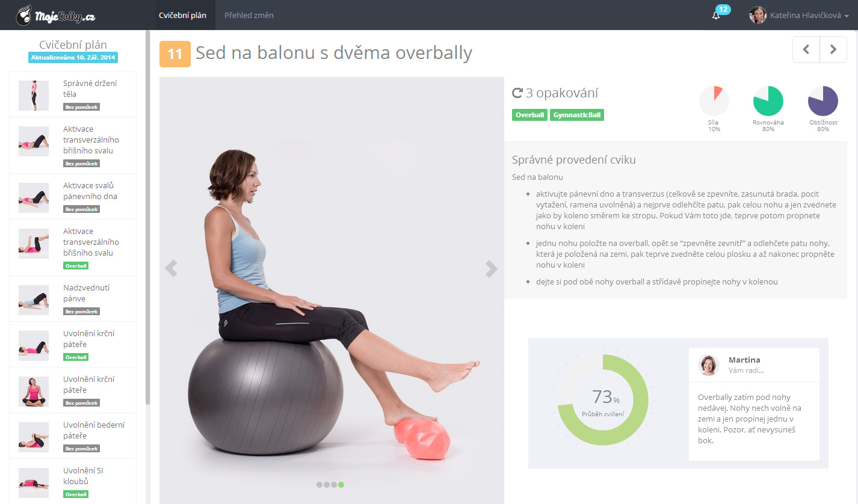Click the MojeCviky.cz logo
The image size is (858, 504).
(55, 15)
